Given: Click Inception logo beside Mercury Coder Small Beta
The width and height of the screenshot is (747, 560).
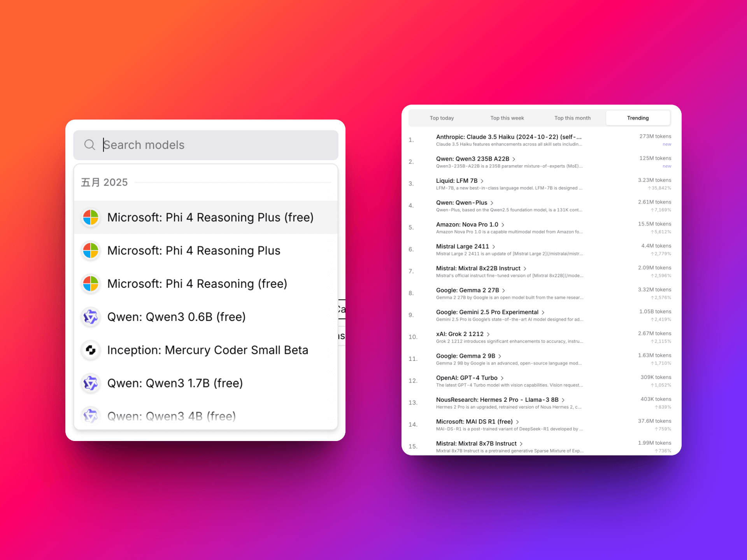Looking at the screenshot, I should coord(91,350).
